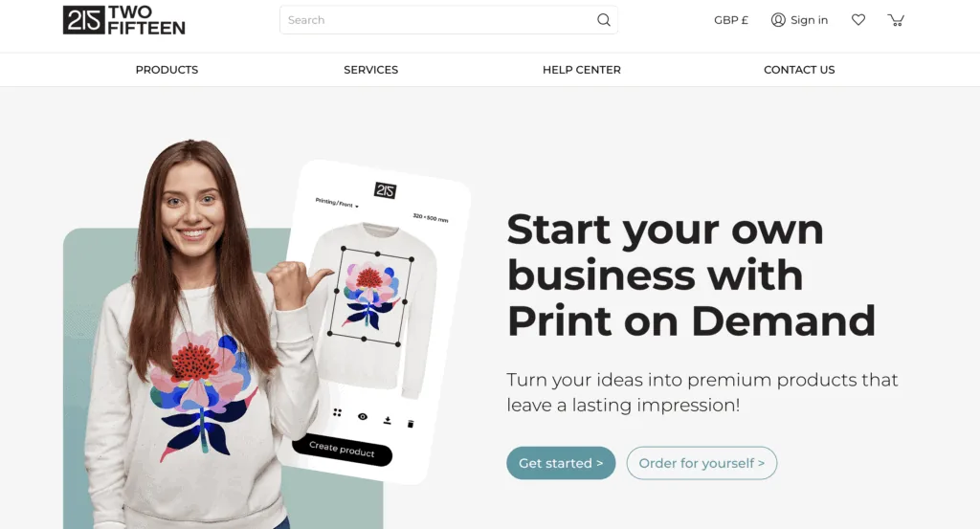Click the trash icon in mockup
This screenshot has width=980, height=529.
(x=411, y=424)
